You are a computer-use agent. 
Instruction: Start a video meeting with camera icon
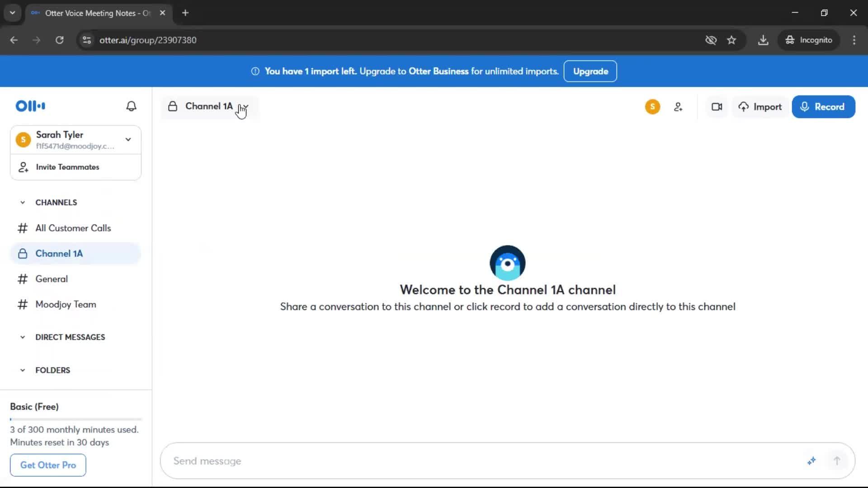(x=717, y=107)
